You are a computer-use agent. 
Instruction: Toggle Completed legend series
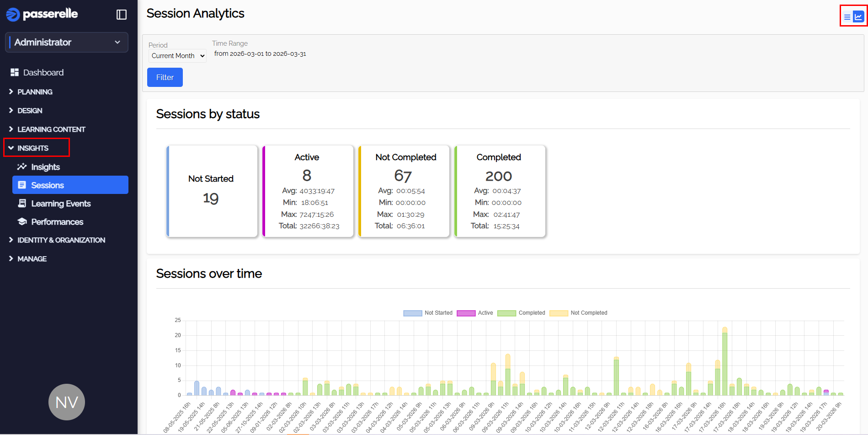[x=521, y=313]
